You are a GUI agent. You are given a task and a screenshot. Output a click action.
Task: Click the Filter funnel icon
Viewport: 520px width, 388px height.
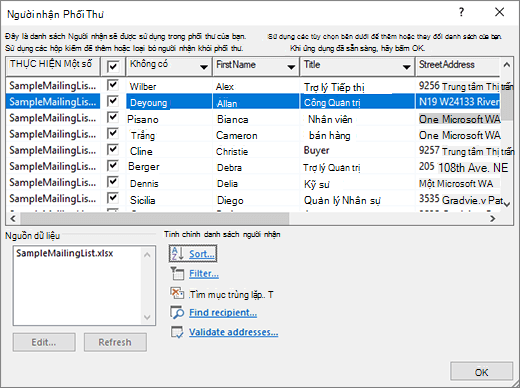(177, 273)
